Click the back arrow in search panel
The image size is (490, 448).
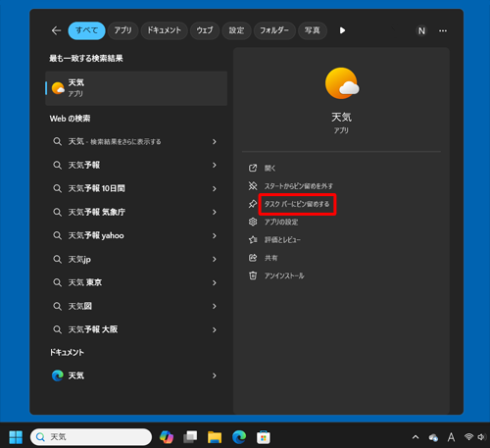point(56,30)
